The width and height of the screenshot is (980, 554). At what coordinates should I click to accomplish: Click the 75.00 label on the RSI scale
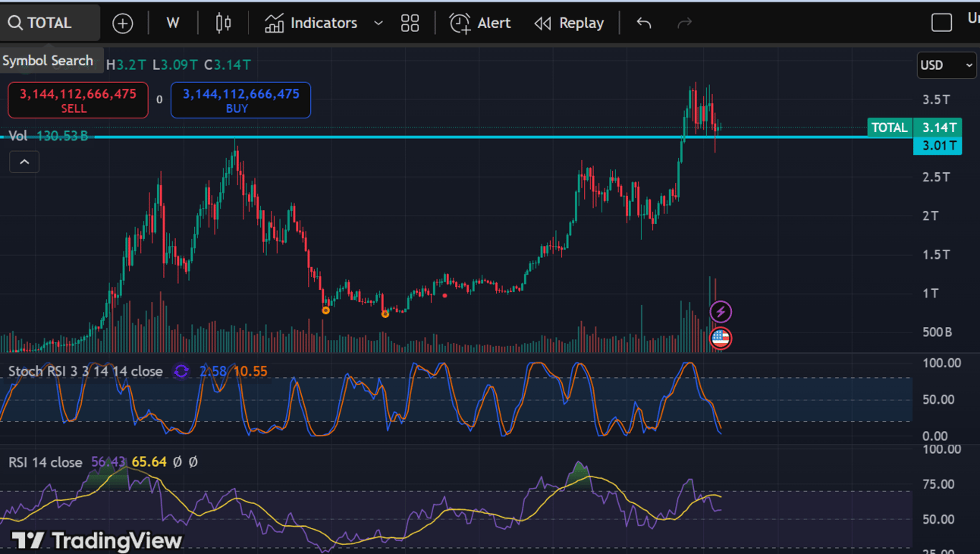938,484
